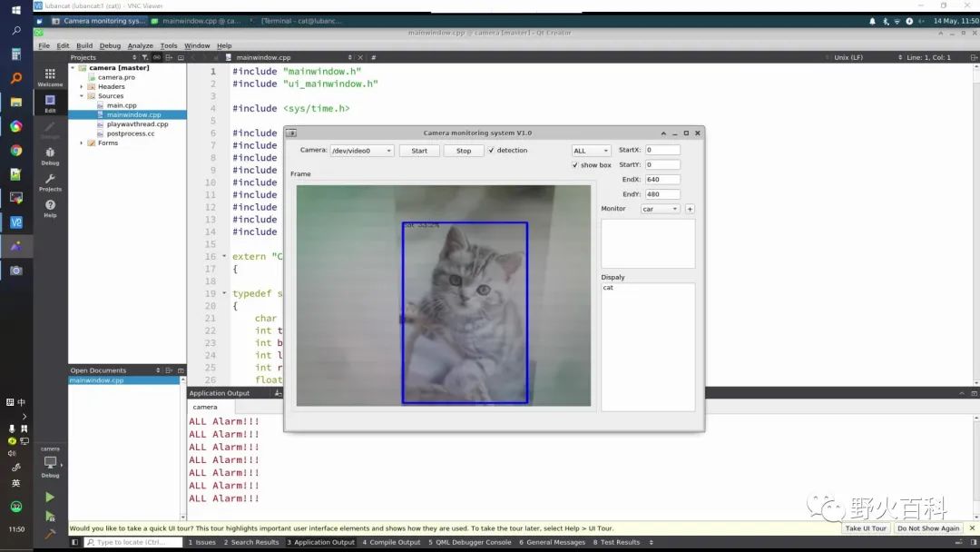980x552 pixels.
Task: Open the Welcome mode in Qt Creator
Action: (x=50, y=75)
